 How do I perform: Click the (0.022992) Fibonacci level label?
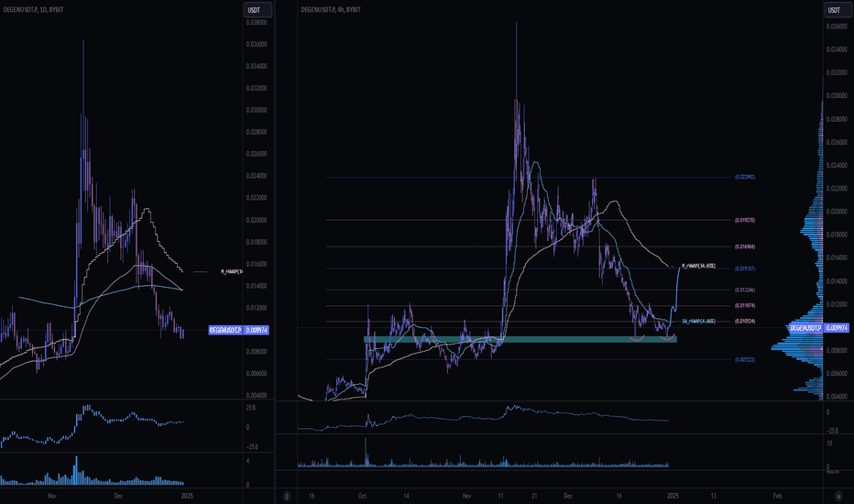745,177
